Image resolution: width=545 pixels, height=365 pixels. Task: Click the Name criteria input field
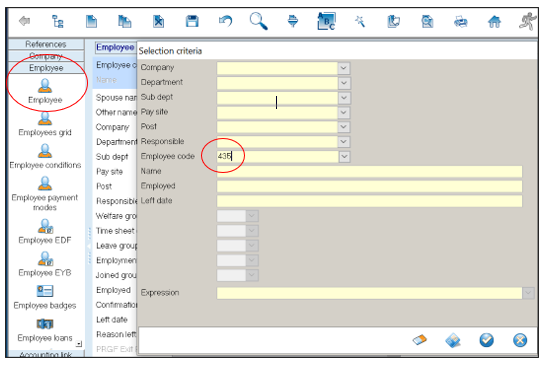pyautogui.click(x=369, y=171)
